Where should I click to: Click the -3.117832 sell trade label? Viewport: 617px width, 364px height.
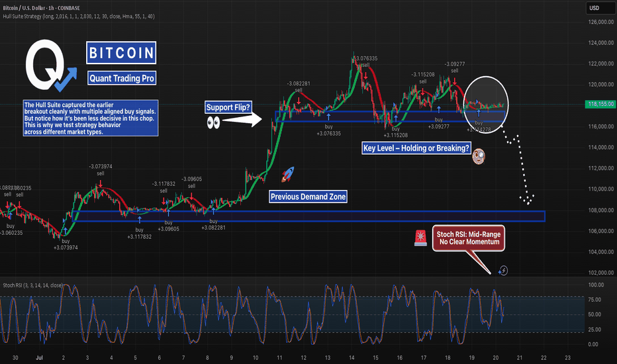pos(164,187)
